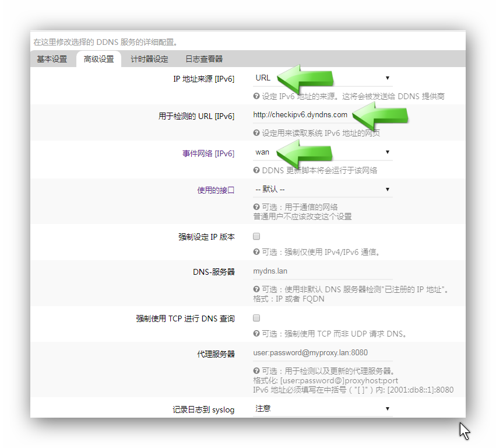This screenshot has width=496, height=448.
Task: Open help for 强制设定 IP 版本 option
Action: [255, 251]
